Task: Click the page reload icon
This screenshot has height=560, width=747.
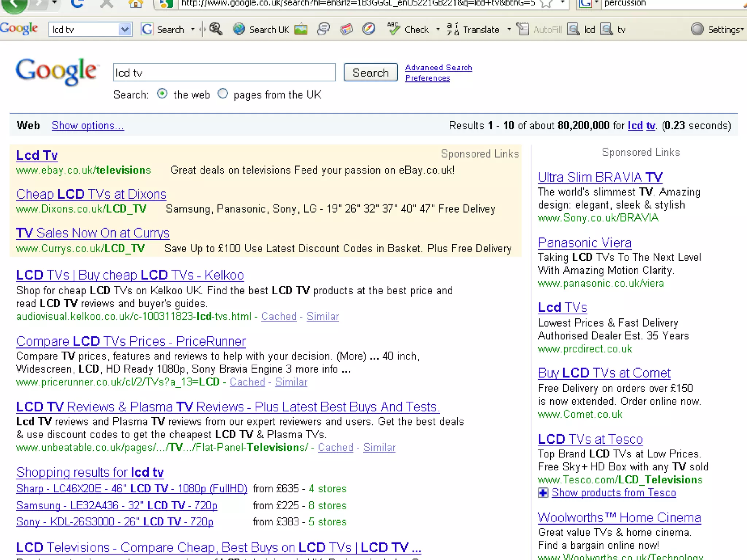Action: point(77,4)
